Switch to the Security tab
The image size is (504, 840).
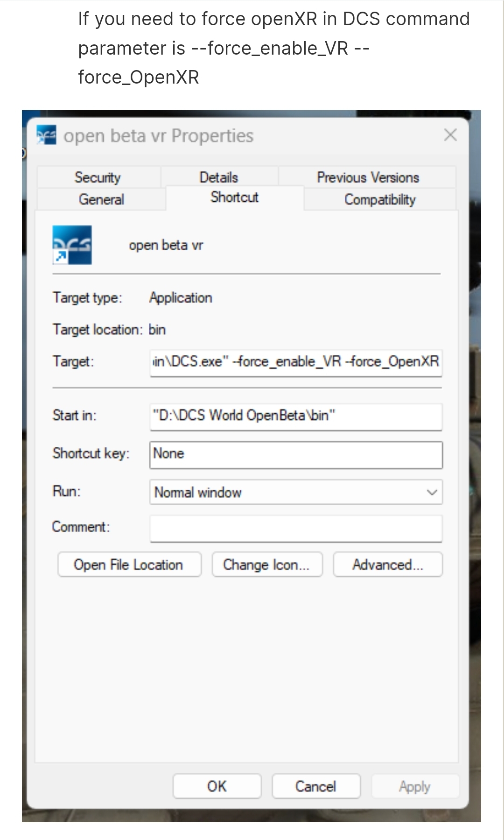point(98,177)
